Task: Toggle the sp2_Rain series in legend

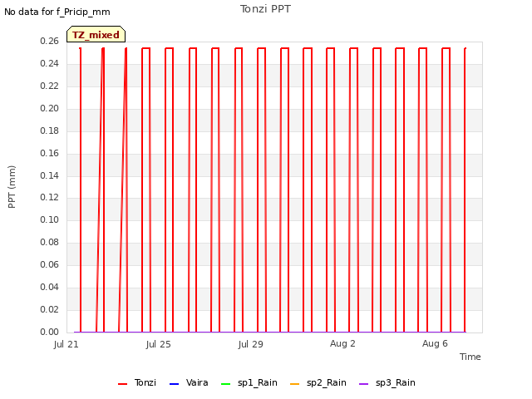Action: coord(318,382)
